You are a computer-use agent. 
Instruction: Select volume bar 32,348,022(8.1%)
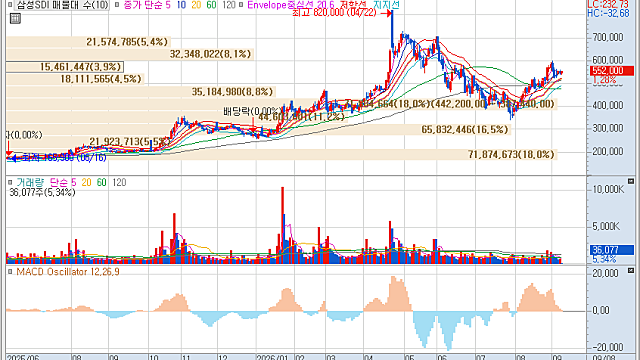pyautogui.click(x=130, y=54)
